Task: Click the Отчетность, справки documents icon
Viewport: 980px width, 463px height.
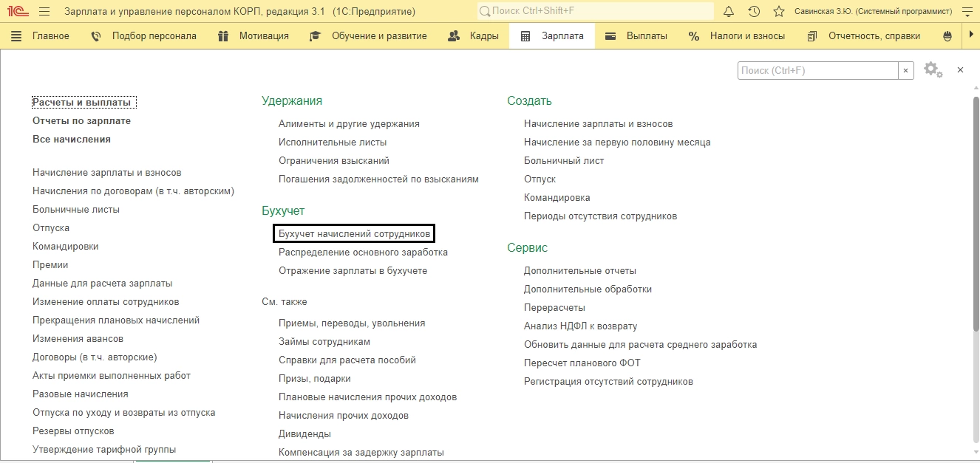Action: [x=812, y=36]
